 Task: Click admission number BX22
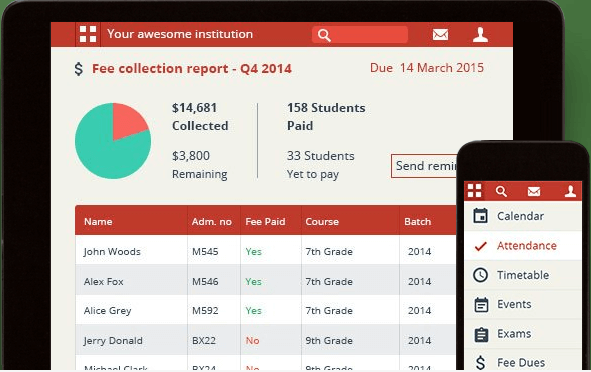204,340
